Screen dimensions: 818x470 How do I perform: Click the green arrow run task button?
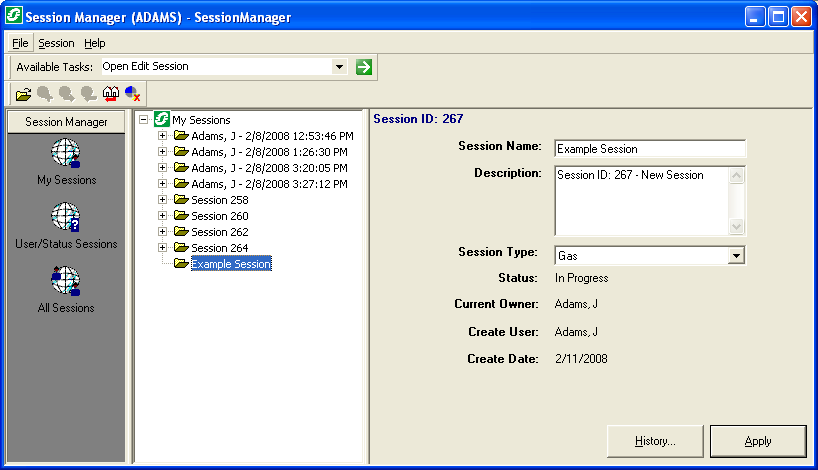click(x=364, y=67)
